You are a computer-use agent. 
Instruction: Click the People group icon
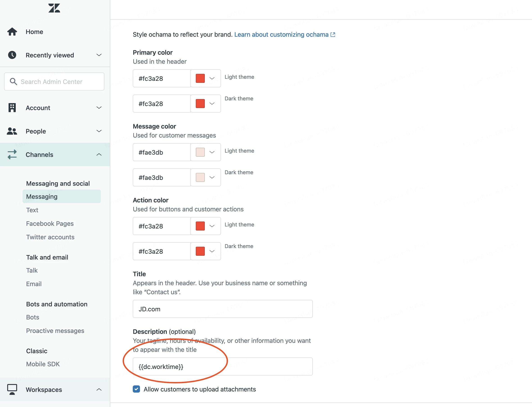click(x=12, y=131)
